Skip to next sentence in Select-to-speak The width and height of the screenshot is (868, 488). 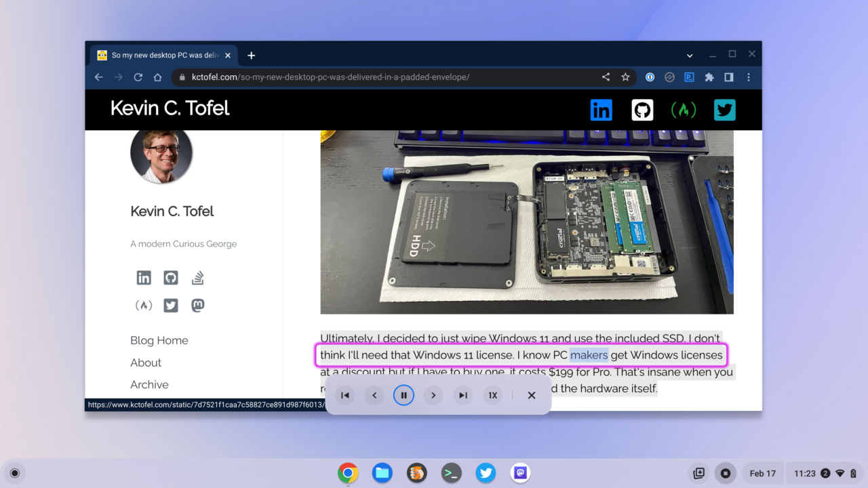coord(433,395)
